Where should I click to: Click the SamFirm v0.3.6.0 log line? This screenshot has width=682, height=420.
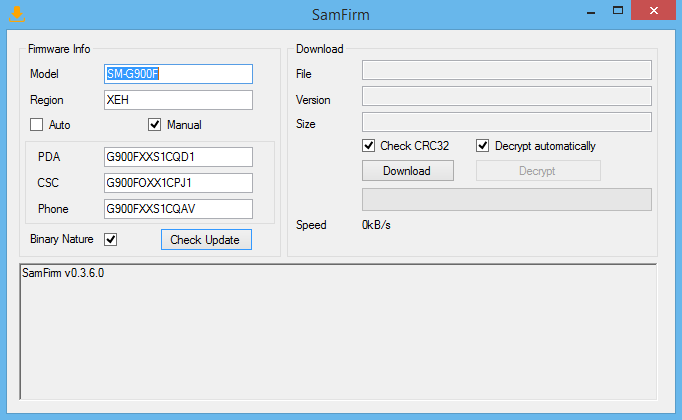tap(63, 273)
